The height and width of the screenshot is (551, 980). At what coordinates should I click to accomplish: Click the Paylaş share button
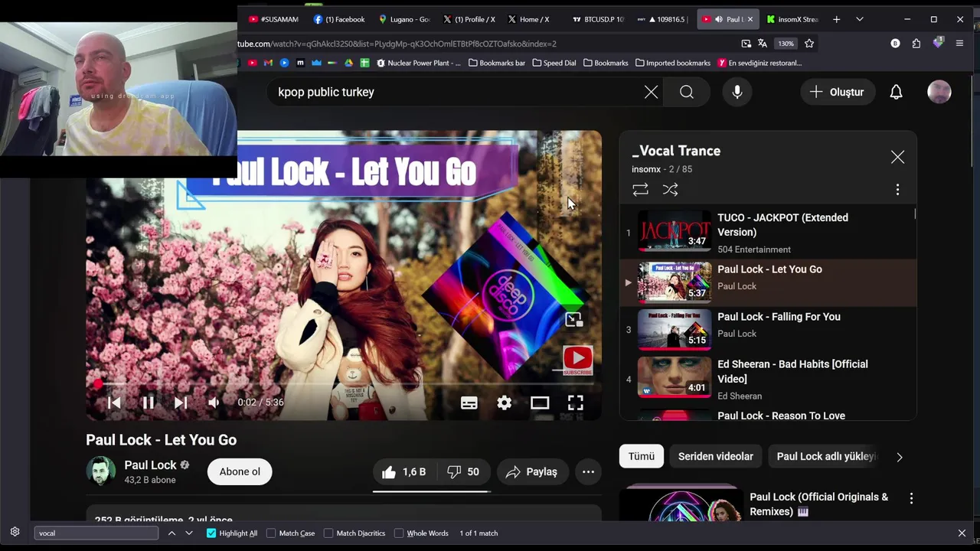pos(532,472)
